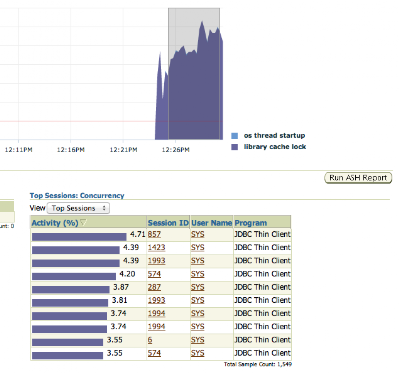Click the 12:16PM time axis marker
The height and width of the screenshot is (374, 400).
tap(70, 150)
